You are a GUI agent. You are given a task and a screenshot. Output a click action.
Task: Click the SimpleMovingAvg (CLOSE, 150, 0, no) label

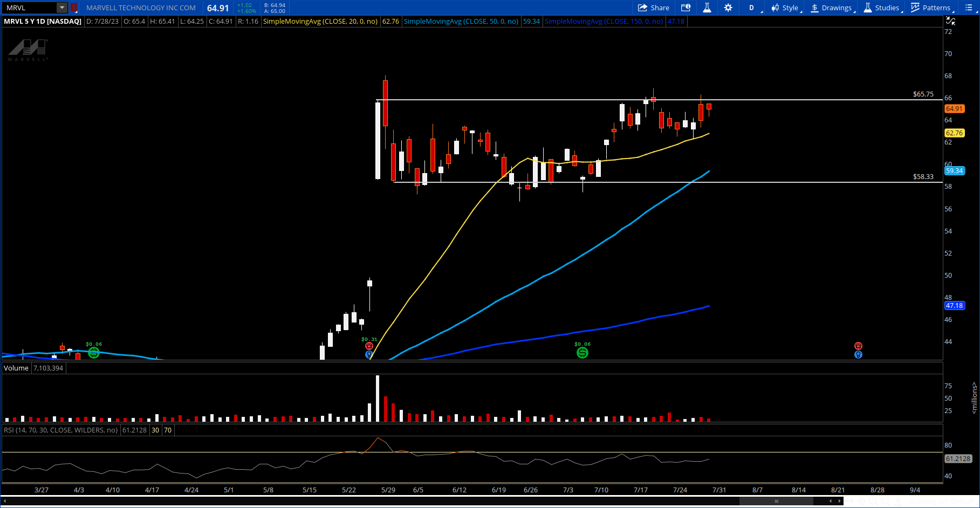[x=604, y=22]
